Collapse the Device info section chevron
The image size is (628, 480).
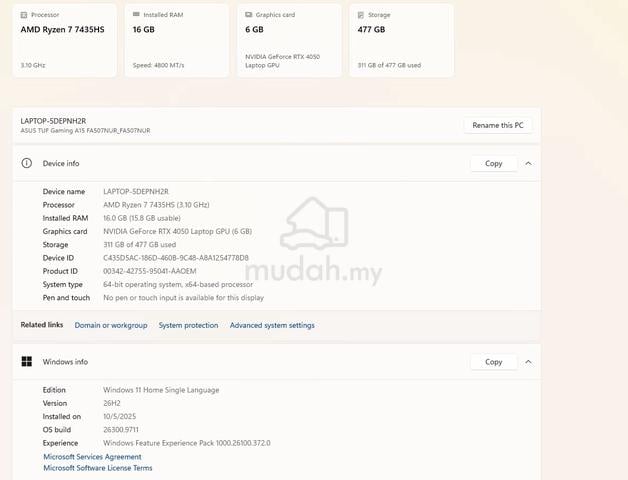(528, 163)
